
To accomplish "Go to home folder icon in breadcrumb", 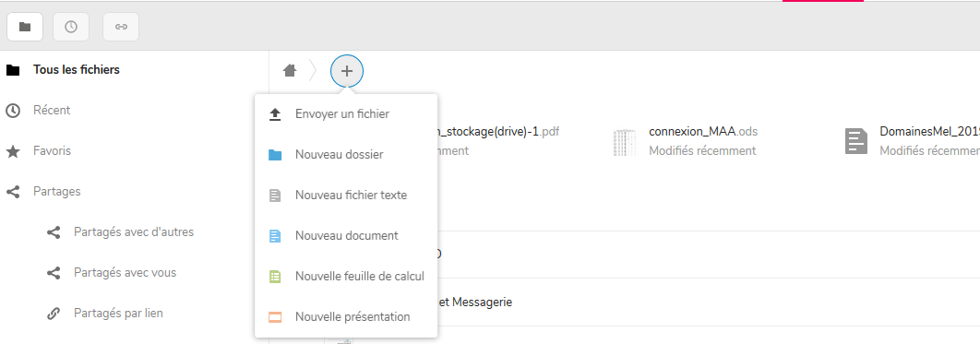I will click(290, 70).
